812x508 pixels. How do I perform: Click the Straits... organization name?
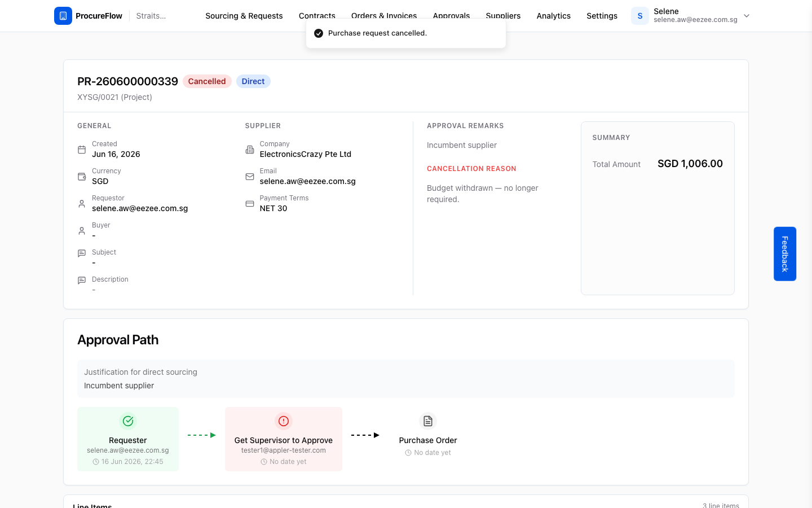151,16
